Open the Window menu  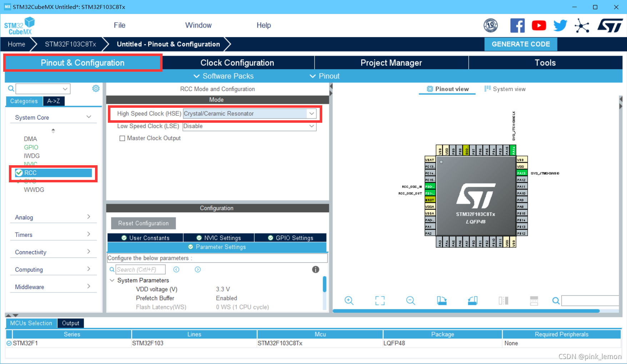[x=198, y=25]
